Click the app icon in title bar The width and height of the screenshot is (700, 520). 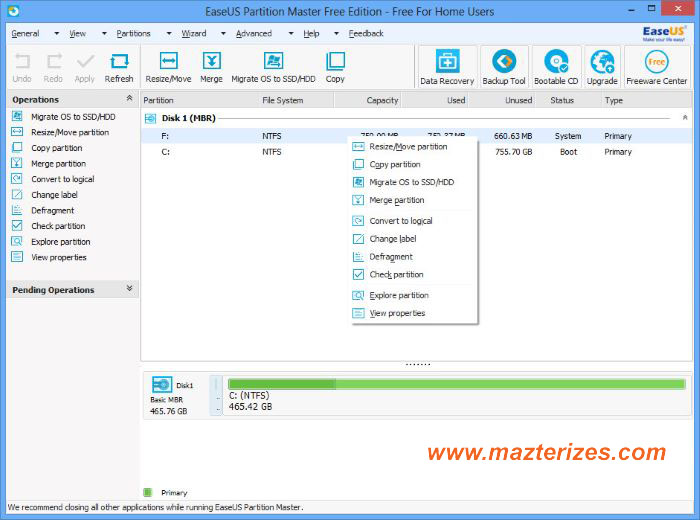[x=14, y=11]
